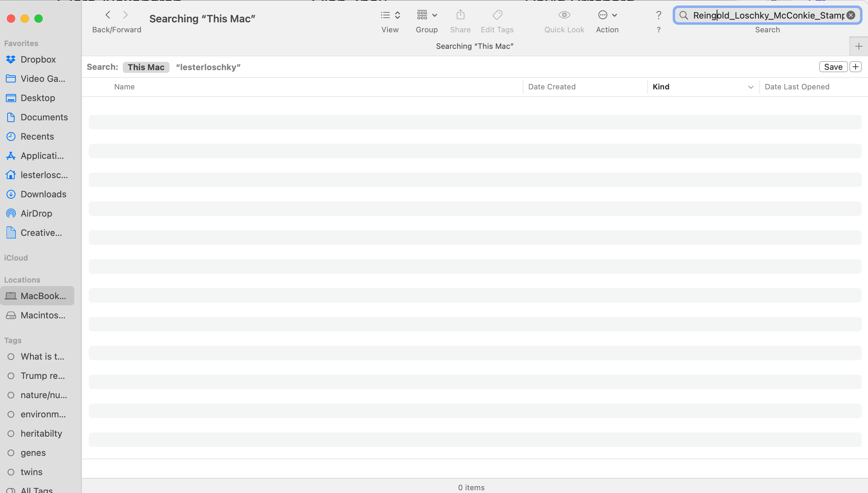
Task: Open the Dropbox sidebar item
Action: (38, 59)
